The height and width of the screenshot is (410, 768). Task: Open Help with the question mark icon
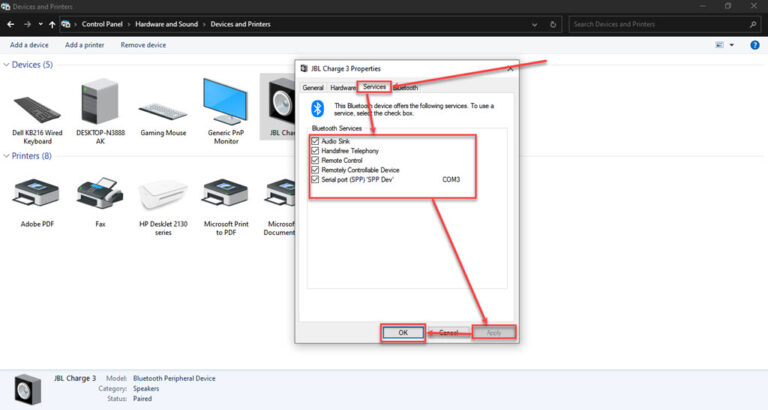[x=755, y=45]
